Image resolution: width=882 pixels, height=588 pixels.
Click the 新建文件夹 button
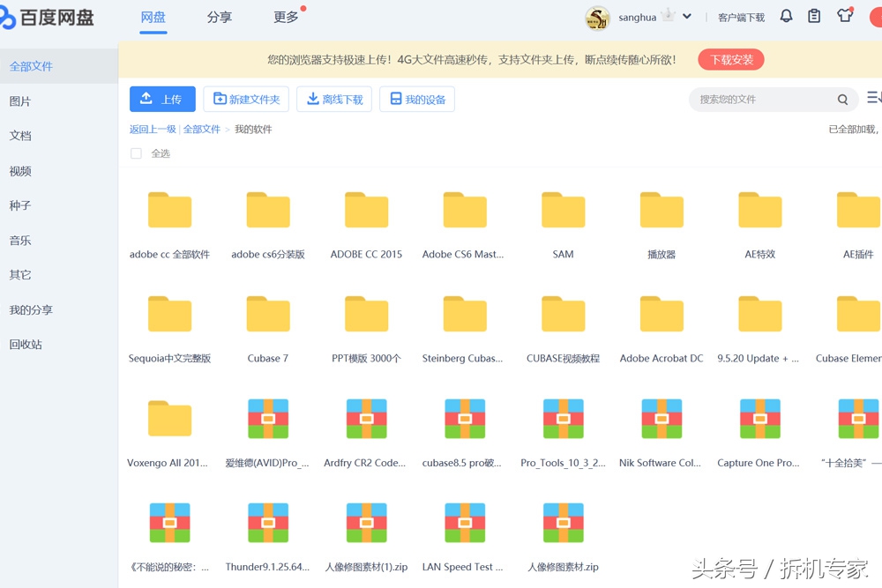click(x=246, y=99)
